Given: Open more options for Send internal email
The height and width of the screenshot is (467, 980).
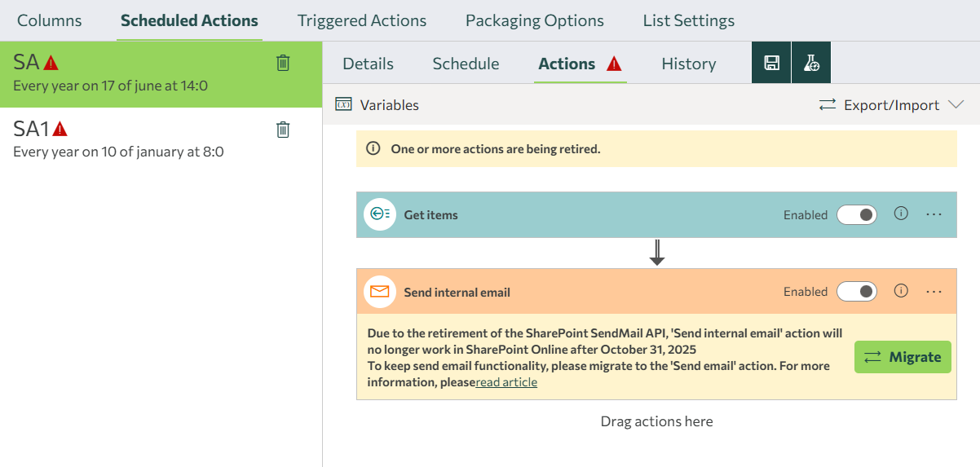Looking at the screenshot, I should pyautogui.click(x=934, y=292).
